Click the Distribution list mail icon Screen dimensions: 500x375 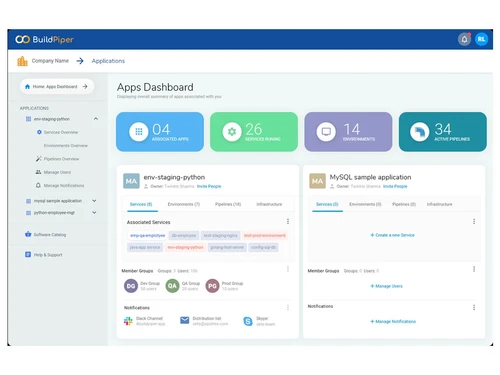click(x=185, y=320)
